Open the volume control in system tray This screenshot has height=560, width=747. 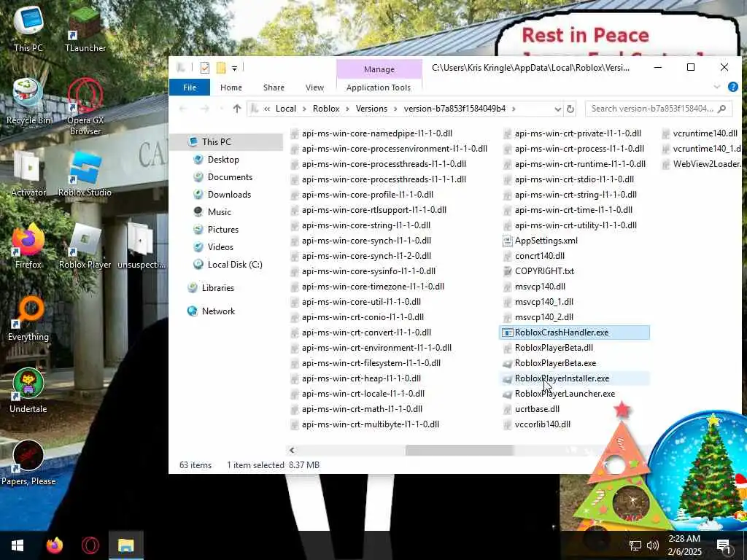(653, 545)
